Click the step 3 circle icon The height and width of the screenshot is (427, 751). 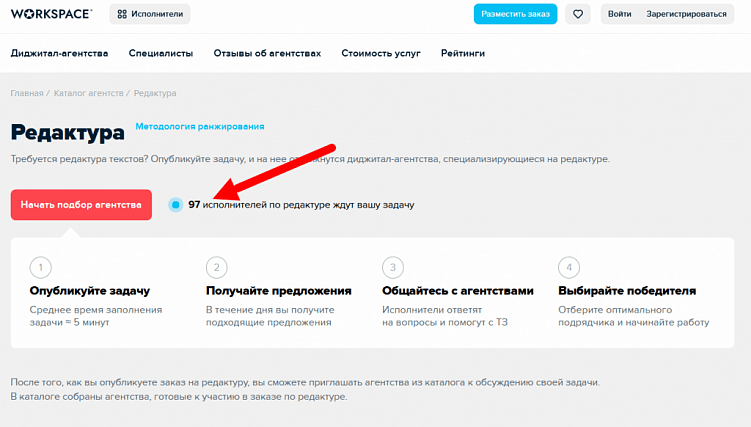(x=392, y=268)
